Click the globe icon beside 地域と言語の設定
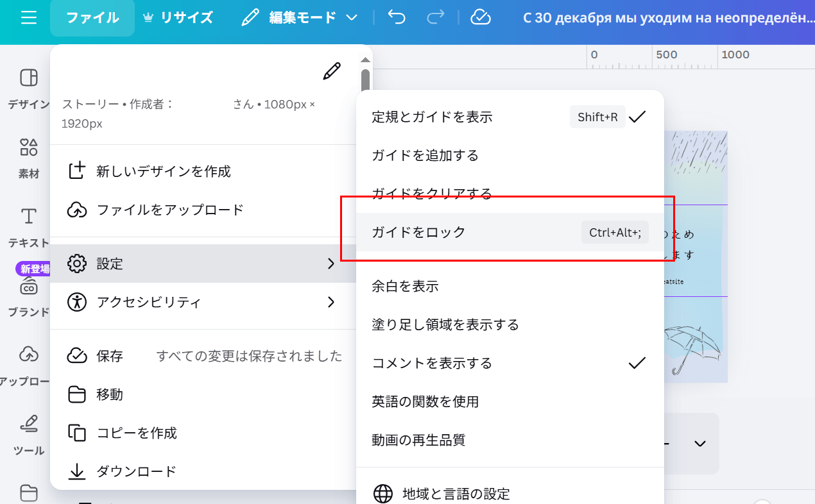Screen dimensions: 815x504 (383, 494)
